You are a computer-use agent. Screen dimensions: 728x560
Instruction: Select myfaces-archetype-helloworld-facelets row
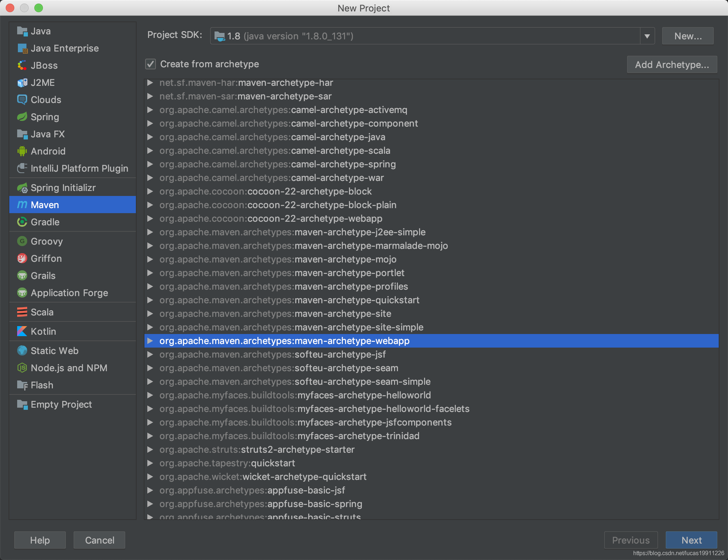pos(431,409)
